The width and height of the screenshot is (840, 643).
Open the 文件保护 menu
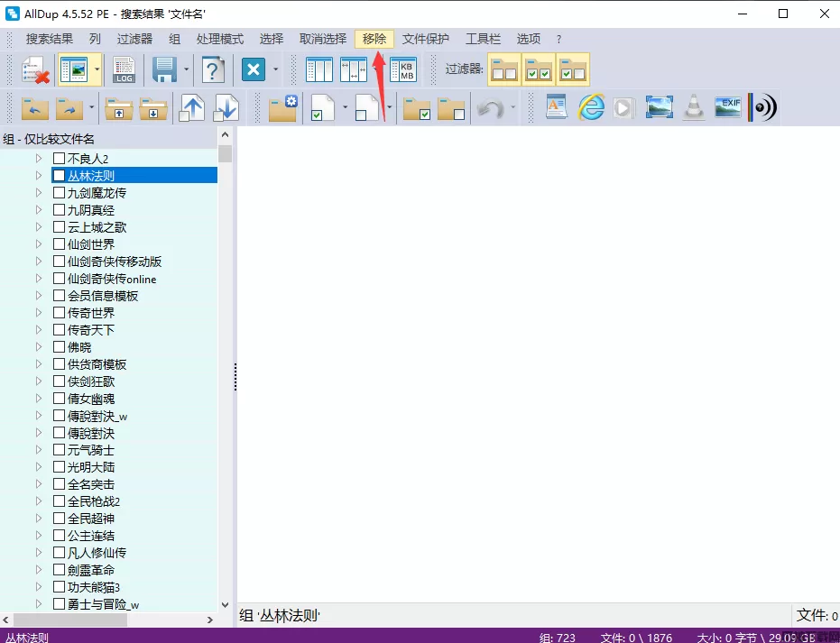coord(426,39)
